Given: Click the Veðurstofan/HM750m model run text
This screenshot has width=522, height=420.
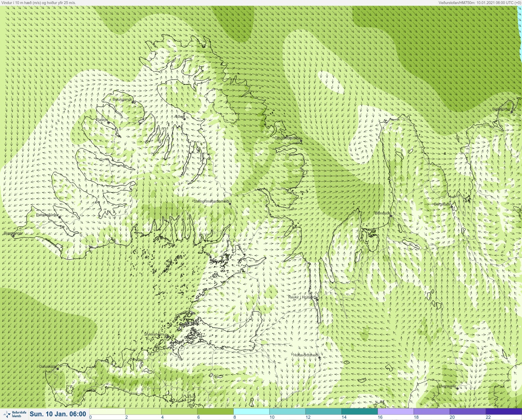Looking at the screenshot, I should click(x=480, y=2).
